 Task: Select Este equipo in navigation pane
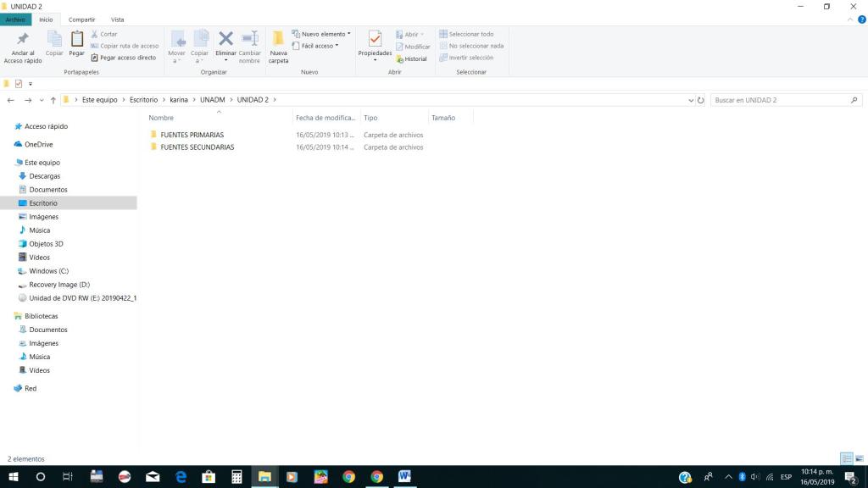point(42,162)
